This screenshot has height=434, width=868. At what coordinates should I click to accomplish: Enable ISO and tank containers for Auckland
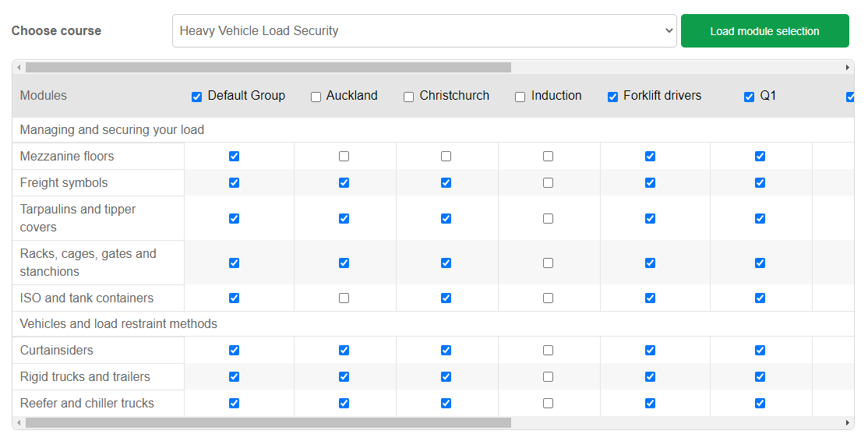(x=344, y=298)
